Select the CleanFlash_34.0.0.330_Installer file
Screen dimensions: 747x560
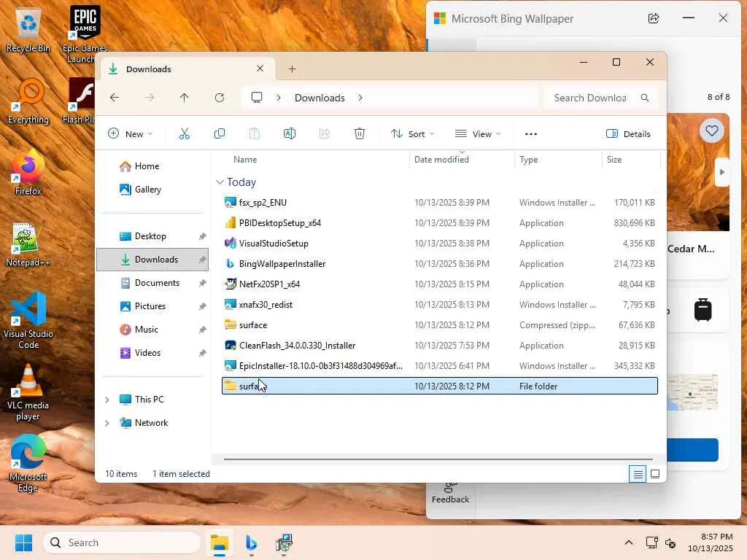[x=439, y=345]
